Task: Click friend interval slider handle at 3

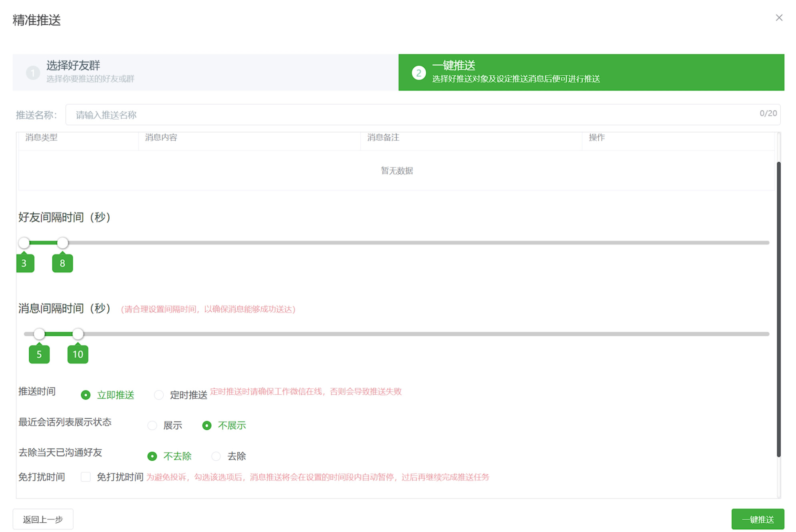Action: click(x=24, y=243)
